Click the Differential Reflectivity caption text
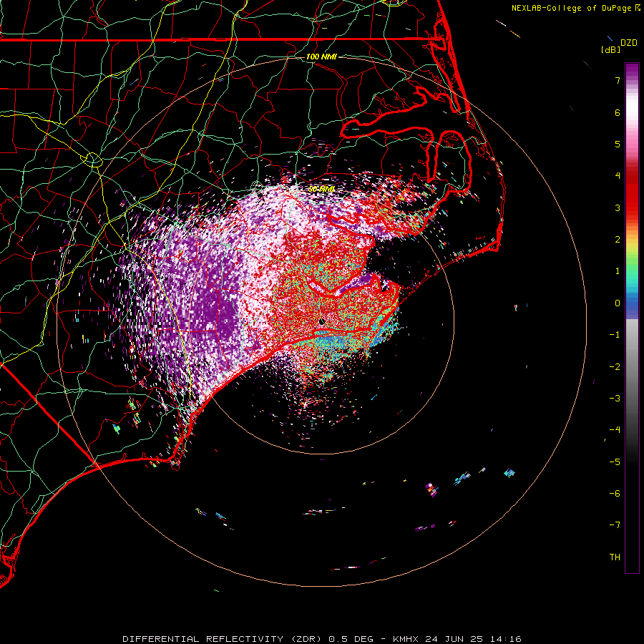The width and height of the screenshot is (644, 644). point(321,639)
